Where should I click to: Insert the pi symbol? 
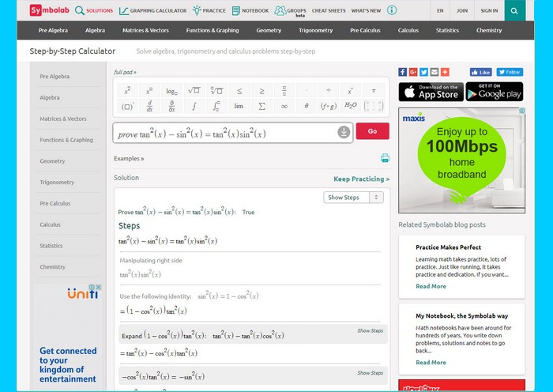(x=374, y=90)
